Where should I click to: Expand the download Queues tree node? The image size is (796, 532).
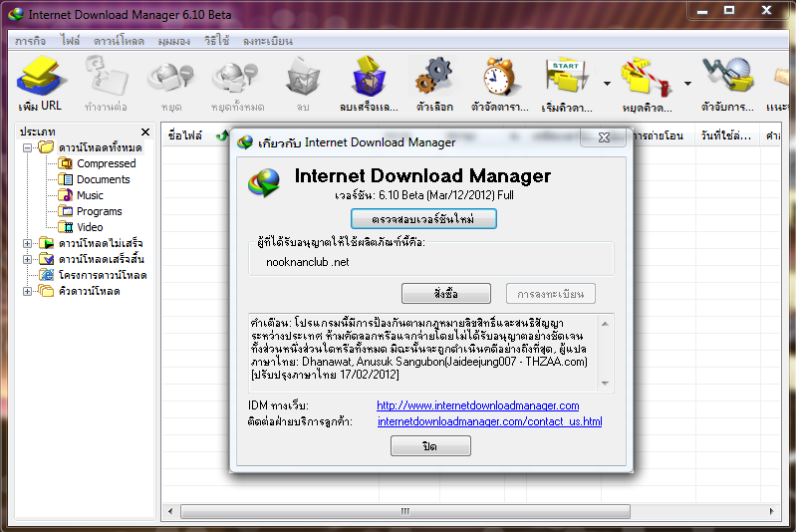click(x=28, y=291)
